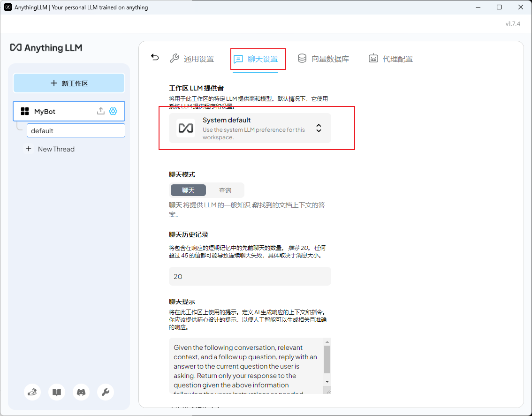Click the prompt textarea scrollbar thumb

click(x=327, y=359)
